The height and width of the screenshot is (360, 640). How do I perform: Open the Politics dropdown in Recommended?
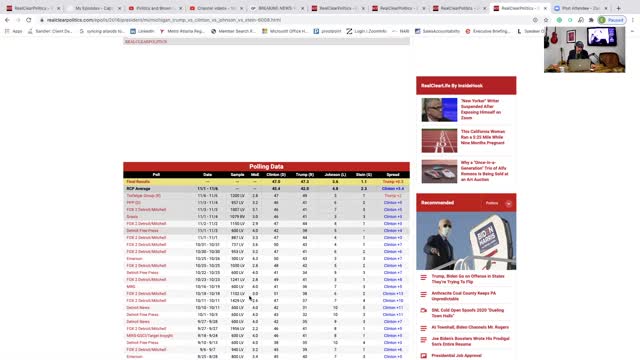pyautogui.click(x=492, y=203)
